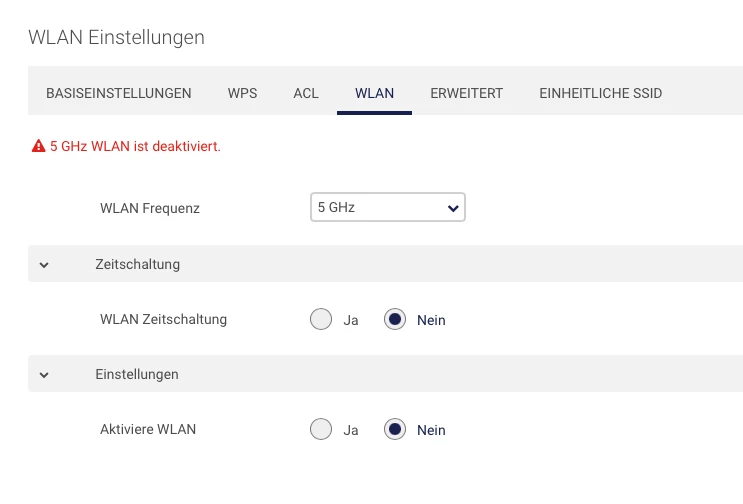The height and width of the screenshot is (504, 743).
Task: Choose Nein for Aktiviere WLAN
Action: tap(395, 430)
